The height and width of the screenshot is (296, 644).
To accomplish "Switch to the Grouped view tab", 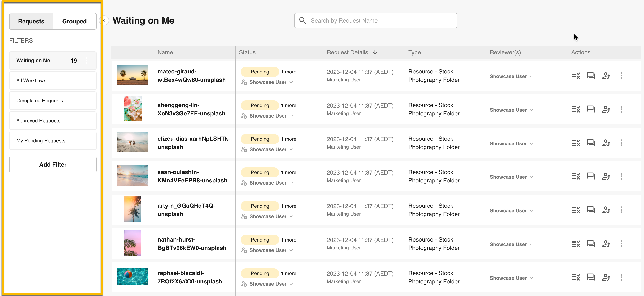I will (x=74, y=22).
